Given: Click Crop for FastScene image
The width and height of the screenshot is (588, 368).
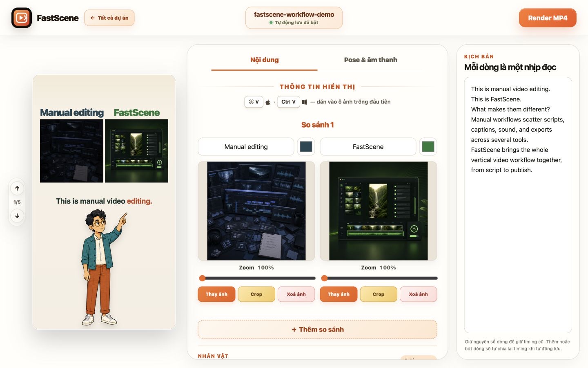Looking at the screenshot, I should [379, 294].
